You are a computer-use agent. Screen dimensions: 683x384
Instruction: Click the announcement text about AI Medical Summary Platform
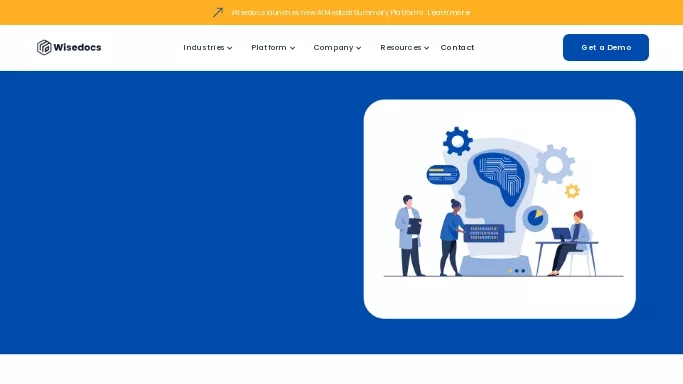pos(327,13)
